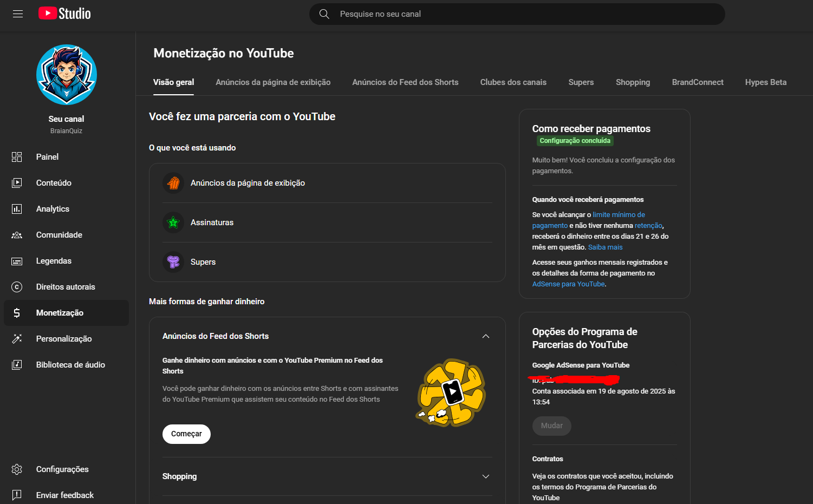813x504 pixels.
Task: Go to Conteúdo in the sidebar
Action: pyautogui.click(x=67, y=183)
